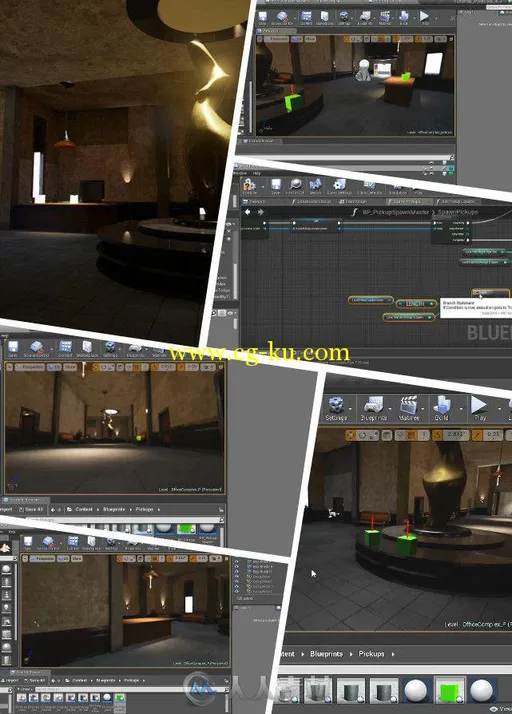Image resolution: width=512 pixels, height=714 pixels.
Task: Open Show menu in bottom-left viewport
Action: click(76, 558)
